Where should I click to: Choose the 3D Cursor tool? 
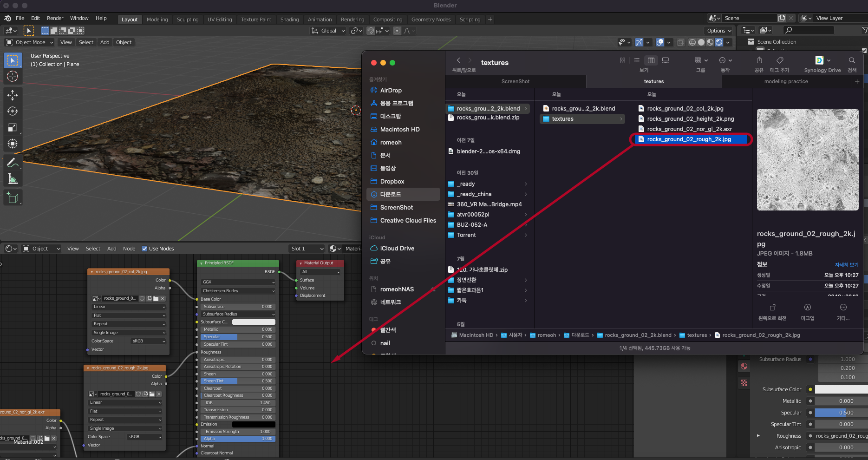point(13,77)
